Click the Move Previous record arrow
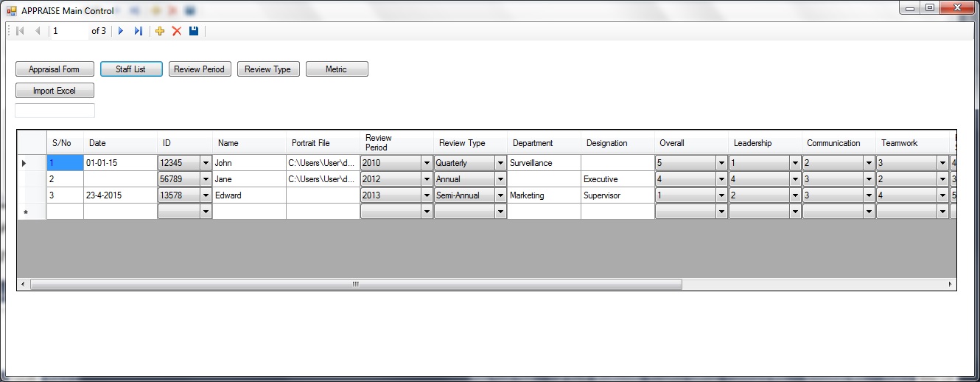The image size is (980, 382). [38, 31]
